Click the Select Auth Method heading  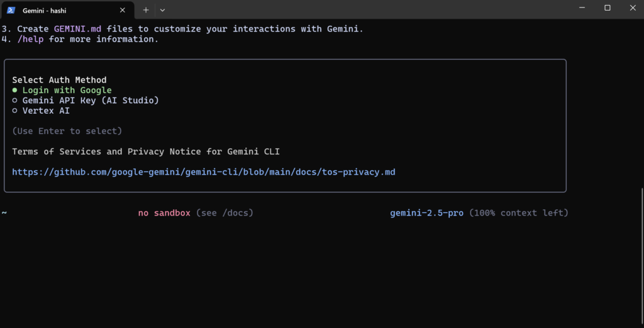(x=59, y=80)
